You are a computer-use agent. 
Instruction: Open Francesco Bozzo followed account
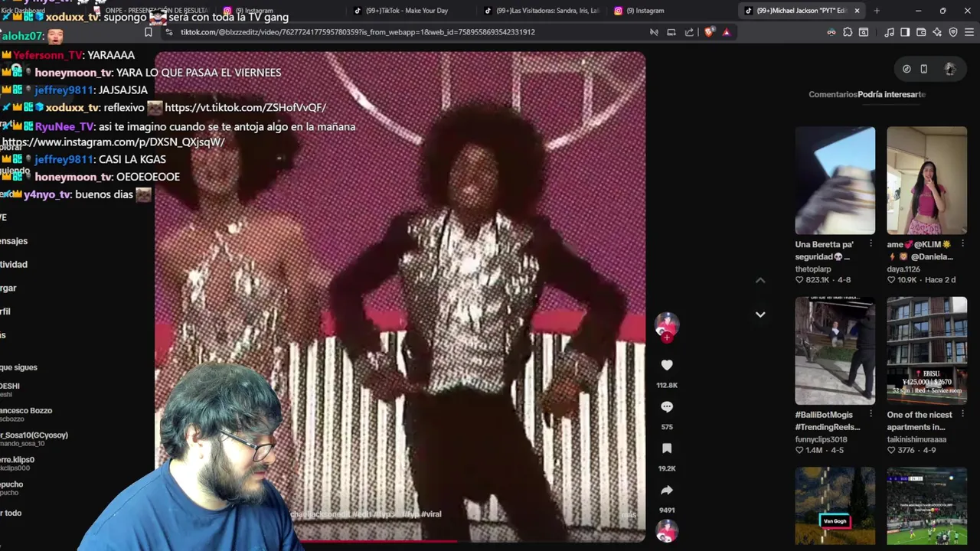26,414
